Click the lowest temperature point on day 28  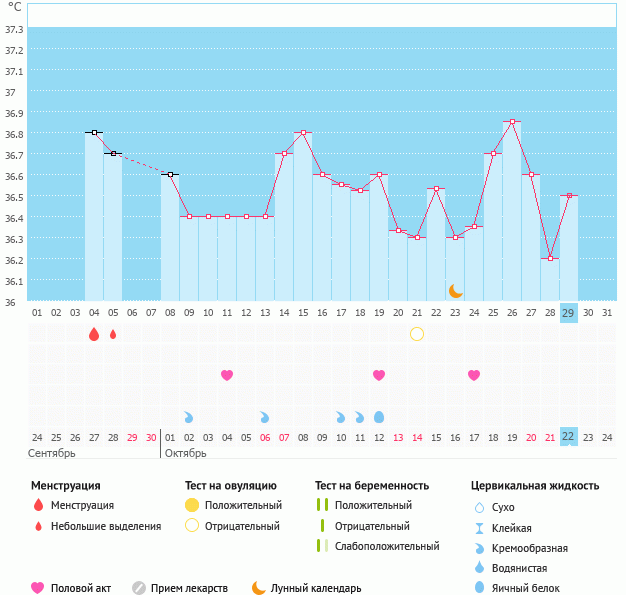550,258
